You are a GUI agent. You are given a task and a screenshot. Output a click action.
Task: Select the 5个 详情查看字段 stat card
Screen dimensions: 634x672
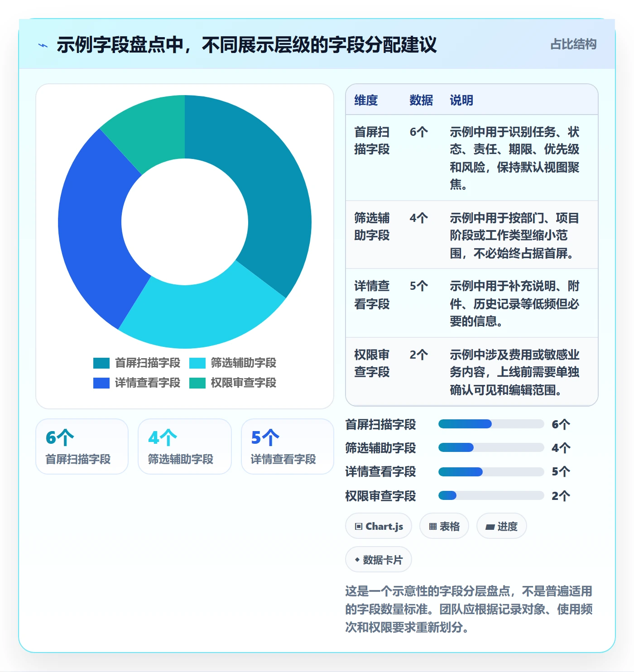(288, 446)
